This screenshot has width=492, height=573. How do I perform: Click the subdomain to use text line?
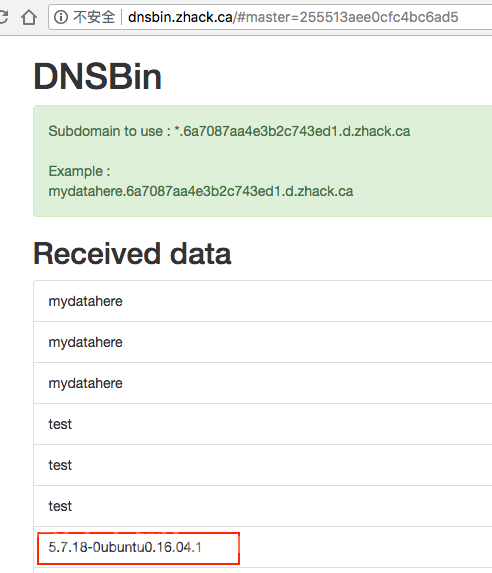pos(229,131)
